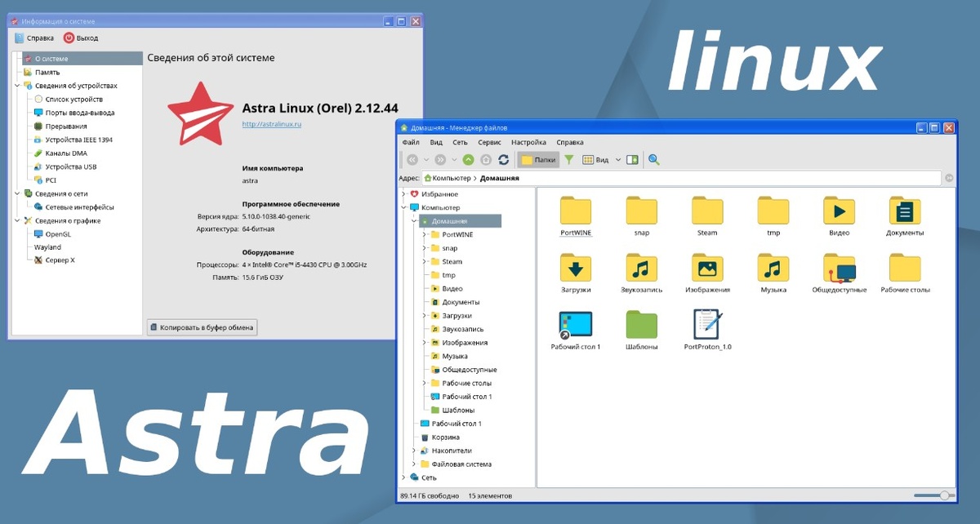980x524 pixels.
Task: Select the Звукозапись folder icon in file pane
Action: point(642,268)
